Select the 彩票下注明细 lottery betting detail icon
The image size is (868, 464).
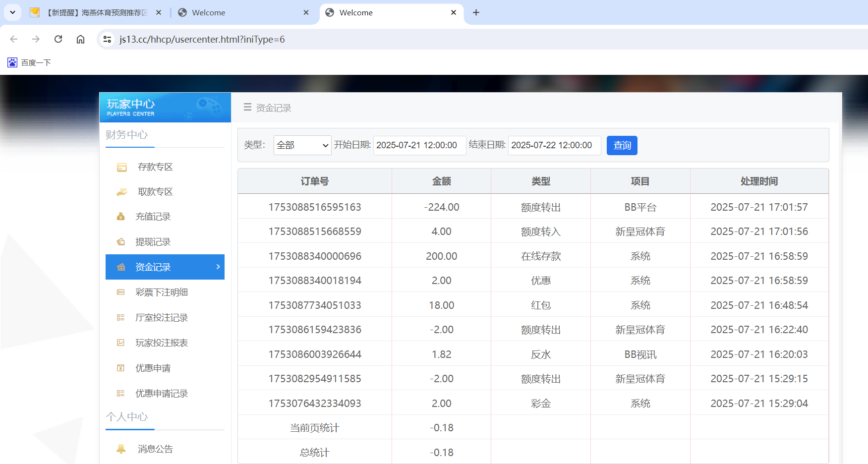click(121, 292)
